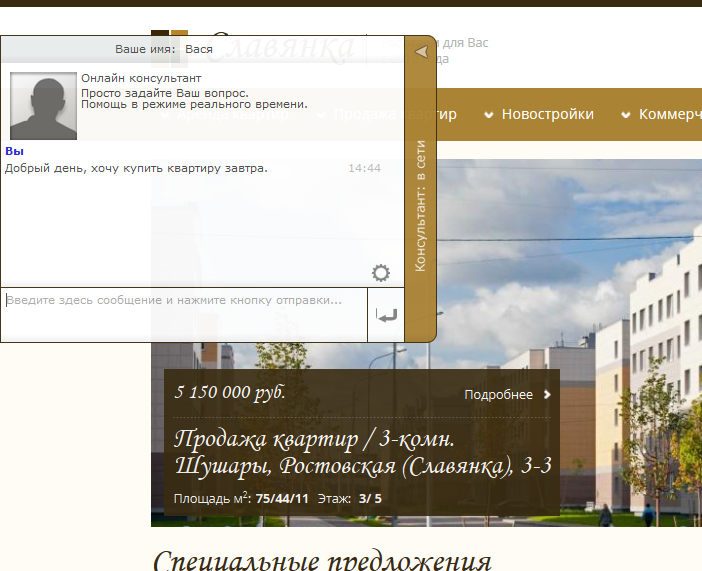This screenshot has width=702, height=571.
Task: Click the 'Онлайн консультант' heading
Action: pos(141,78)
